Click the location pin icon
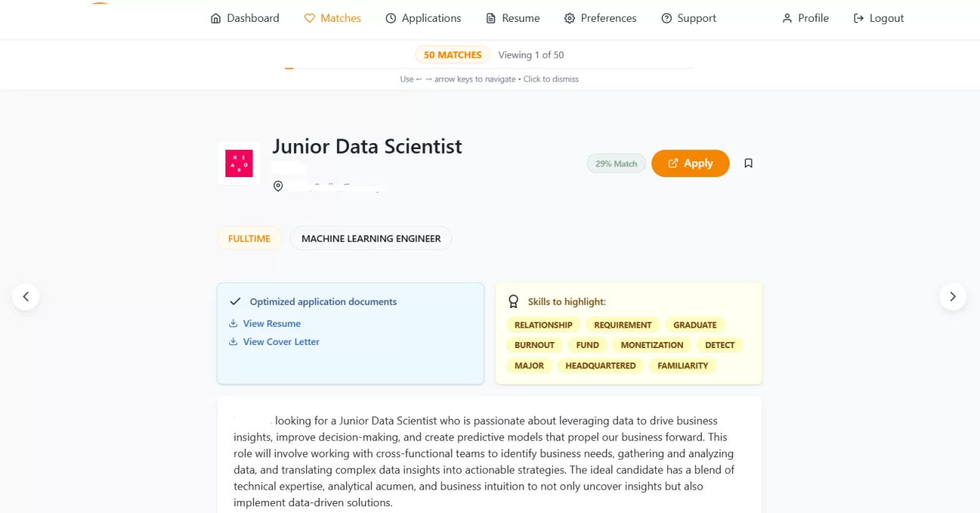 point(278,186)
